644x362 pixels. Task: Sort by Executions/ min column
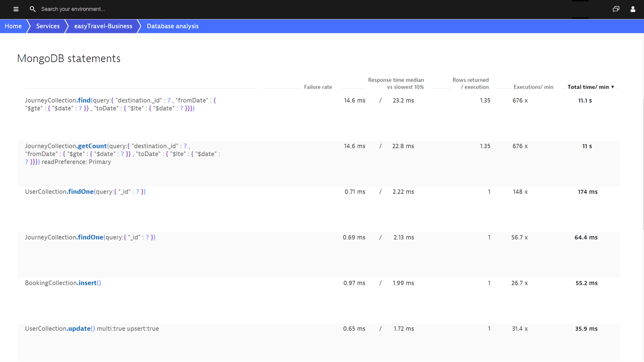tap(533, 87)
